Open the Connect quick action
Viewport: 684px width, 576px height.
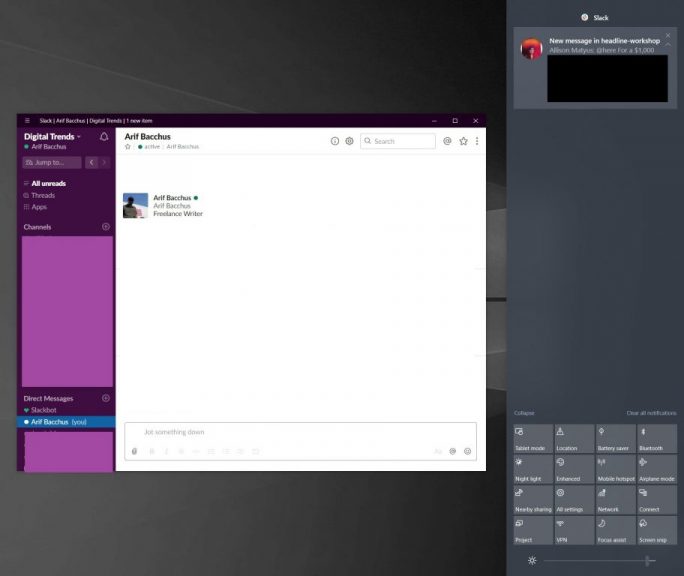click(x=657, y=500)
